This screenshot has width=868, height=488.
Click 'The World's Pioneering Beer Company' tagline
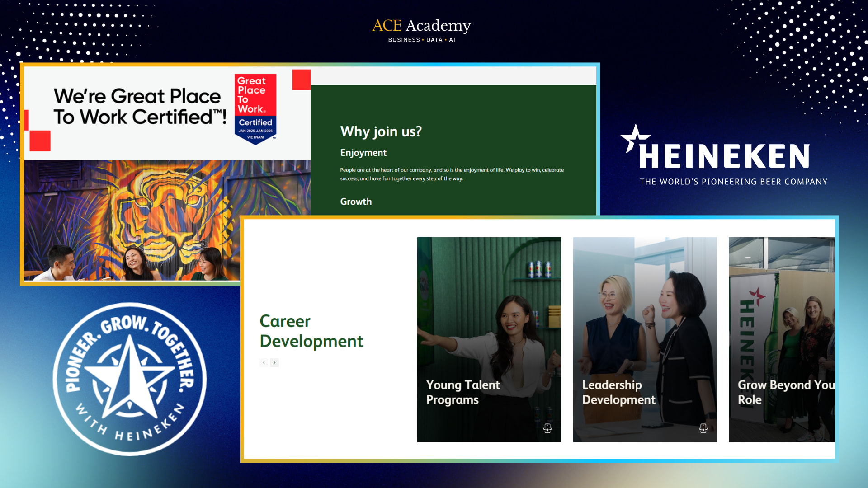733,182
